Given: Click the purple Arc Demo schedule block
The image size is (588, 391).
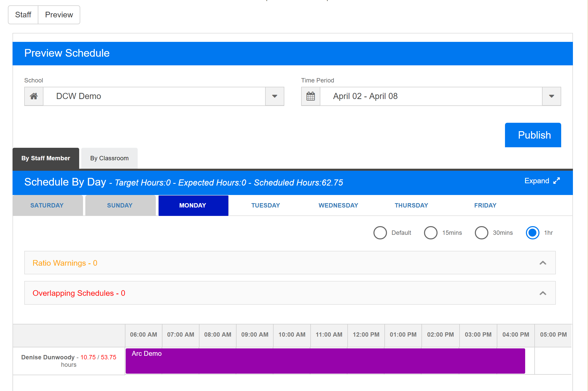Looking at the screenshot, I should point(325,361).
